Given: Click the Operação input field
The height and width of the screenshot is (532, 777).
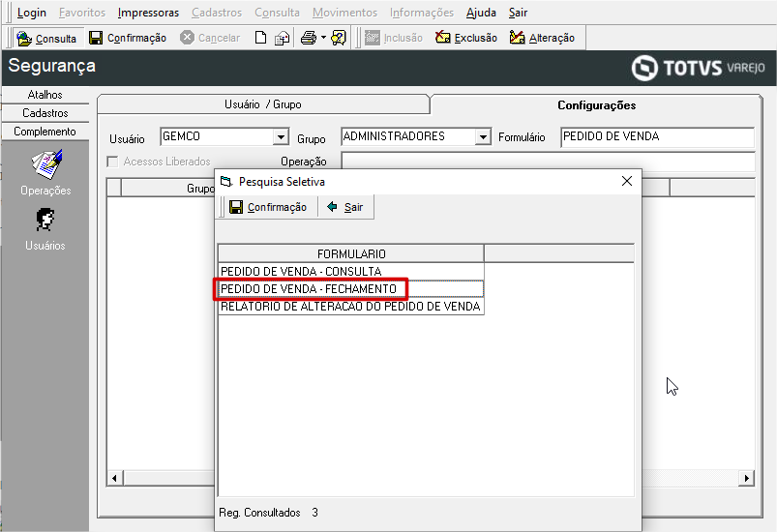Looking at the screenshot, I should 548,162.
